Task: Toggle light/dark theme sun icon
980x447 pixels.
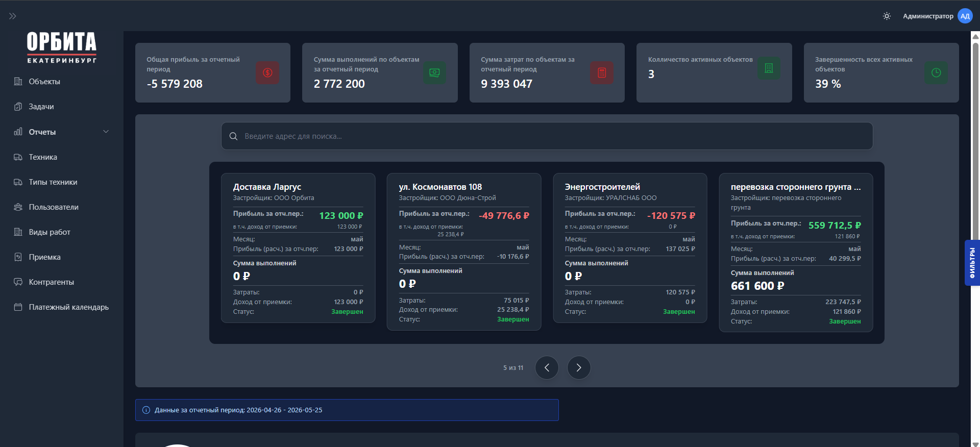Action: [887, 16]
